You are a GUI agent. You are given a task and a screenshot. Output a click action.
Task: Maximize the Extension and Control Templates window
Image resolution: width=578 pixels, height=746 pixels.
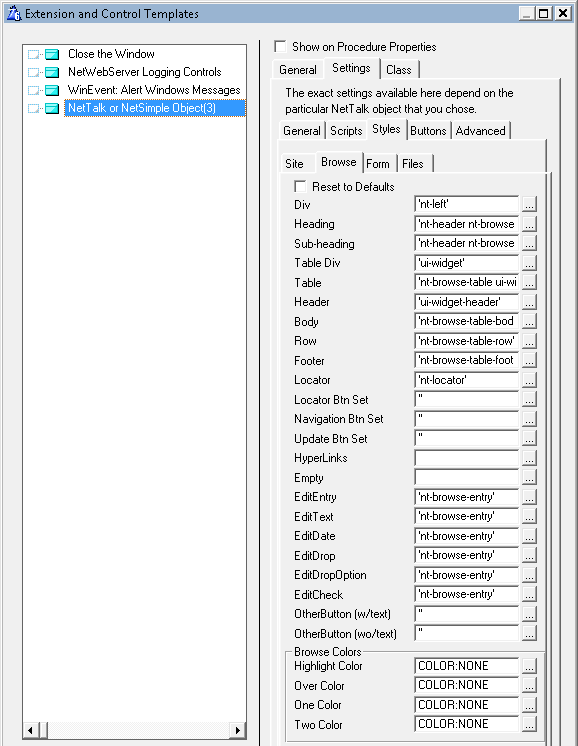tap(543, 13)
